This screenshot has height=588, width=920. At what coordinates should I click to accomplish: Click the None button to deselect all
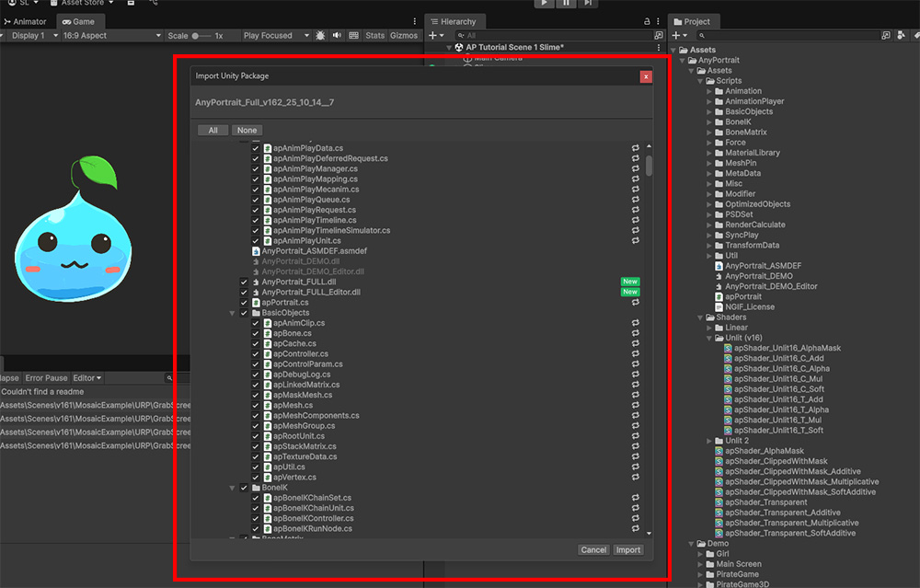(x=247, y=131)
